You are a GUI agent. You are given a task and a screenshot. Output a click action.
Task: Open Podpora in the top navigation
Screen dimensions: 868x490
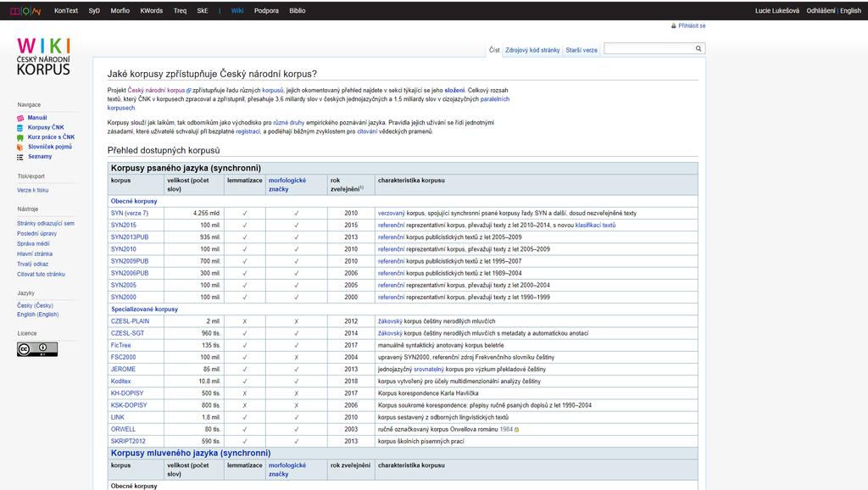(x=266, y=10)
